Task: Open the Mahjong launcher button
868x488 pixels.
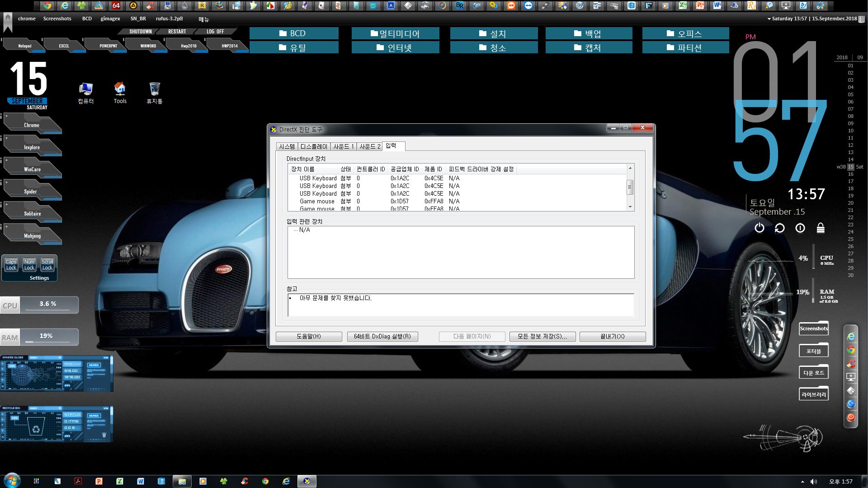Action: click(x=32, y=235)
